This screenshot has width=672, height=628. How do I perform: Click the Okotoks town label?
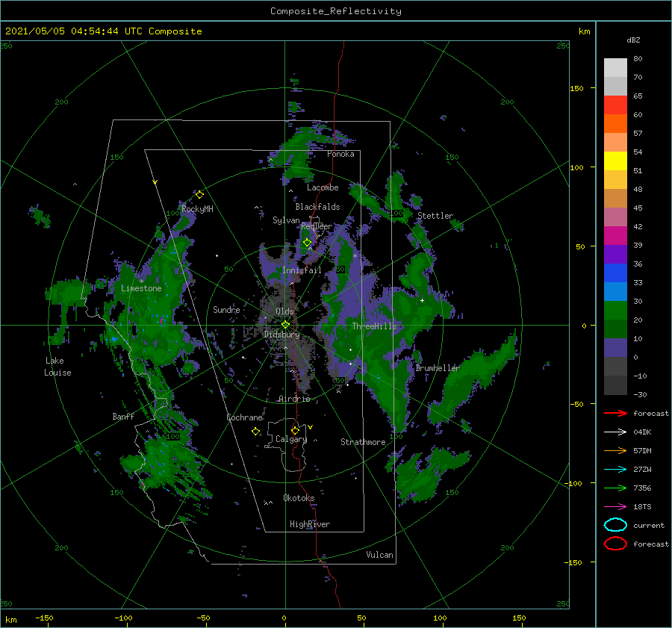(299, 498)
